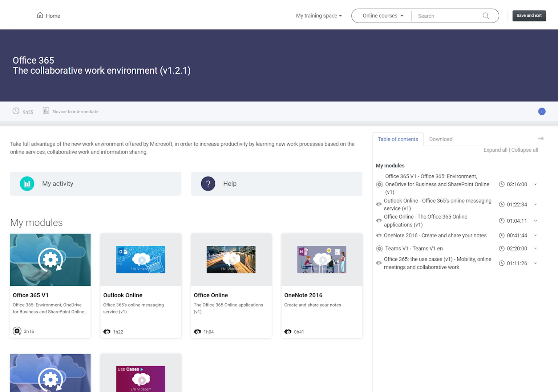Switch to the Table of contents tab

coord(398,139)
